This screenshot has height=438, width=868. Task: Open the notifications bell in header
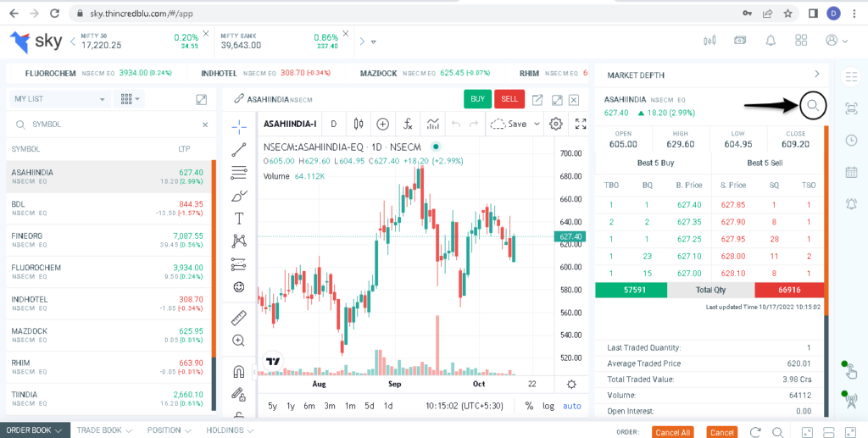point(771,41)
